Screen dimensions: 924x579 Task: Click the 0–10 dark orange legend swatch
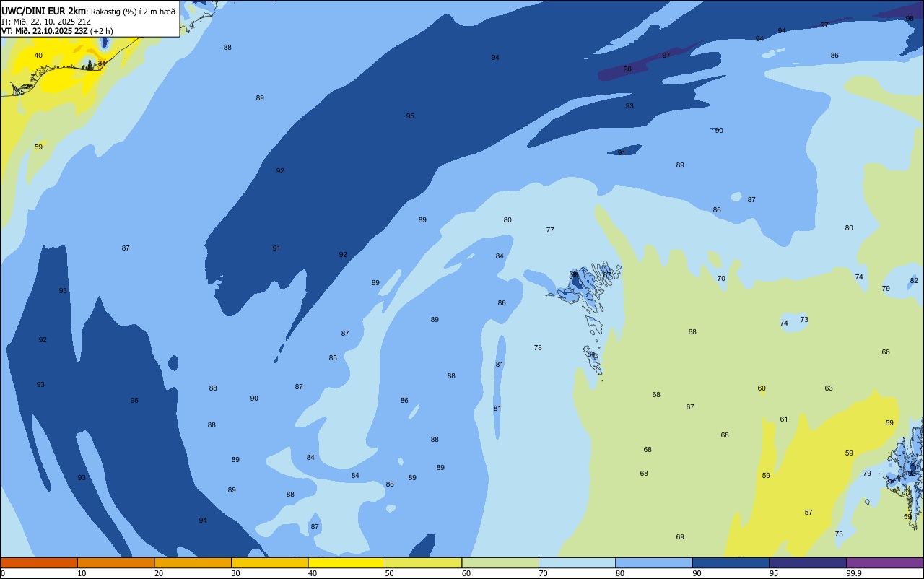click(39, 562)
